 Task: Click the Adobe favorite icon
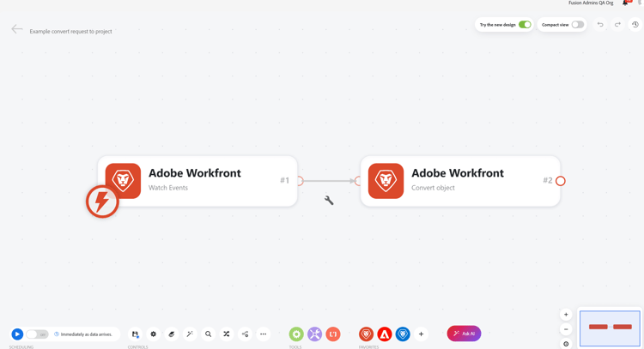tap(385, 334)
